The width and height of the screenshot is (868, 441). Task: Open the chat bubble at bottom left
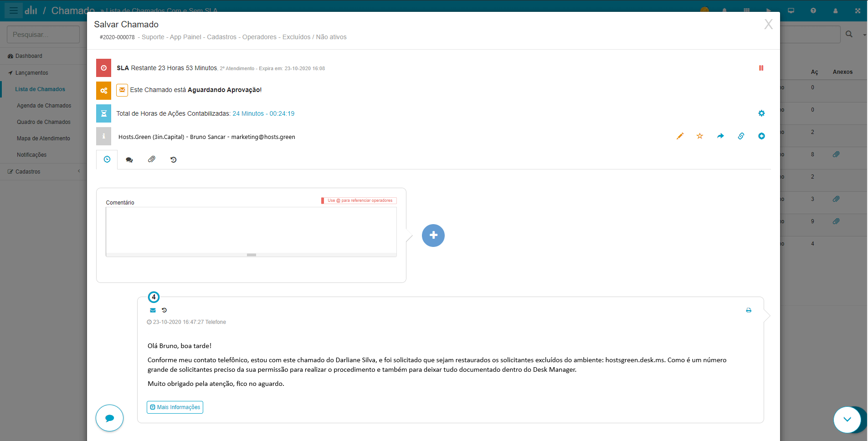click(x=109, y=418)
